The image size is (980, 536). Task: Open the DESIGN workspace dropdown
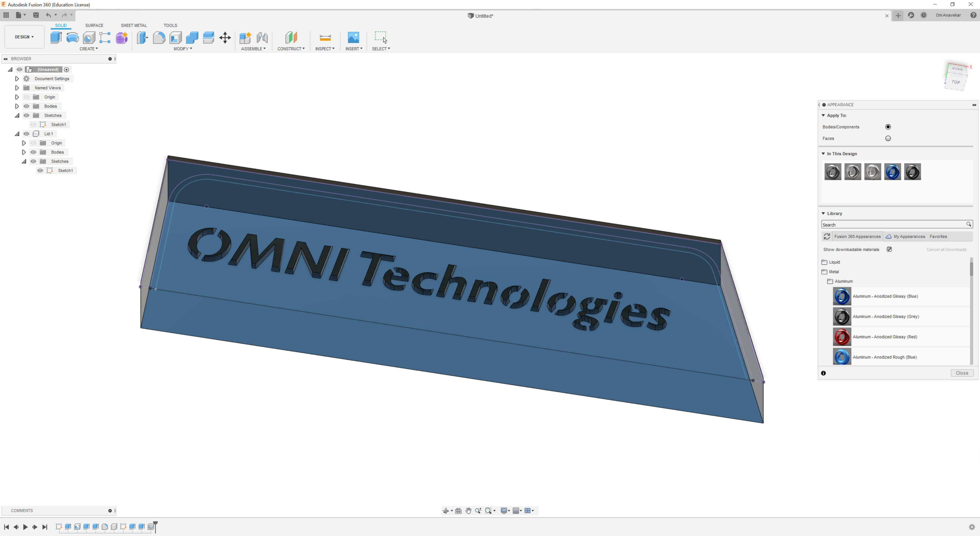(x=24, y=37)
